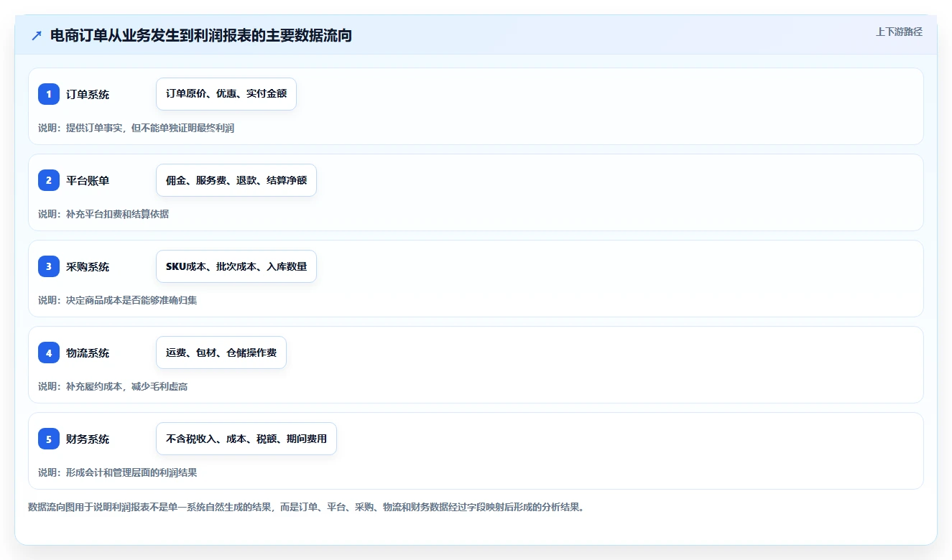Select the 采购系统 label
This screenshot has width=952, height=560.
(88, 266)
